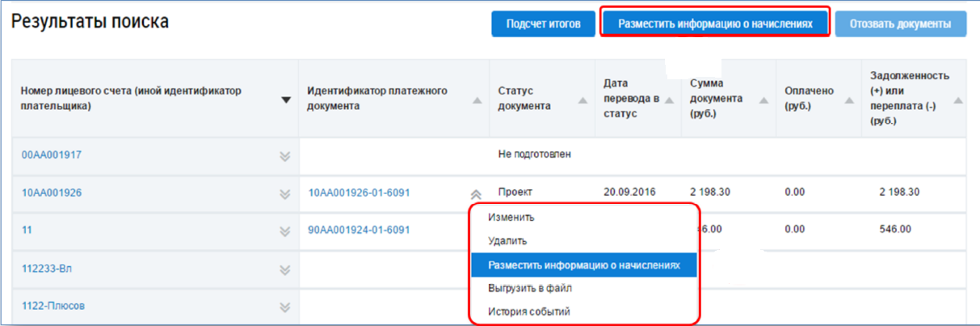Open payment document 90AA001924-01-6091
The width and height of the screenshot is (980, 326).
[359, 230]
